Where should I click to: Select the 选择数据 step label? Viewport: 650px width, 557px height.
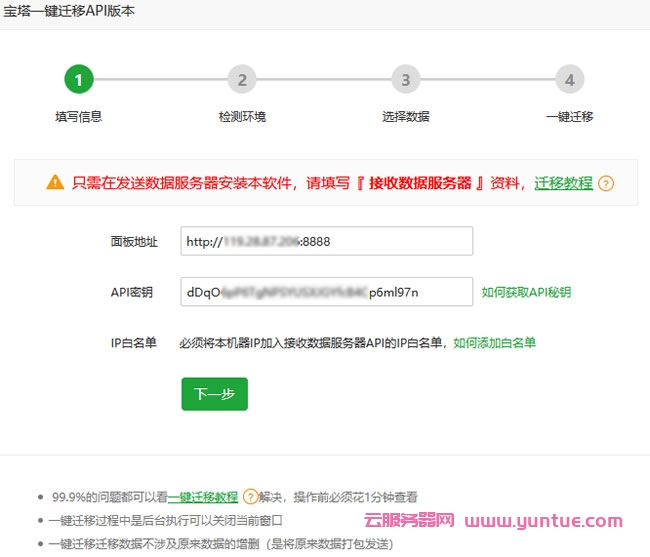405,116
